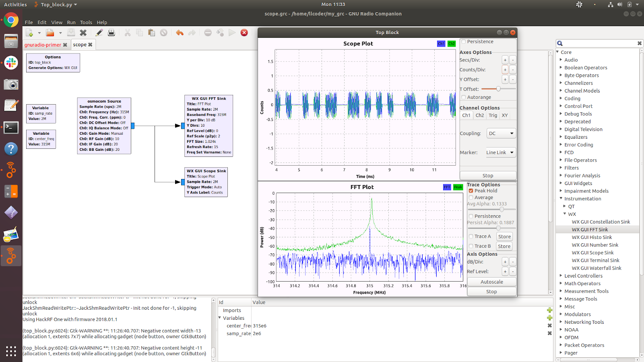Enable Autorange in Axes Options
644x362 pixels.
(x=464, y=97)
